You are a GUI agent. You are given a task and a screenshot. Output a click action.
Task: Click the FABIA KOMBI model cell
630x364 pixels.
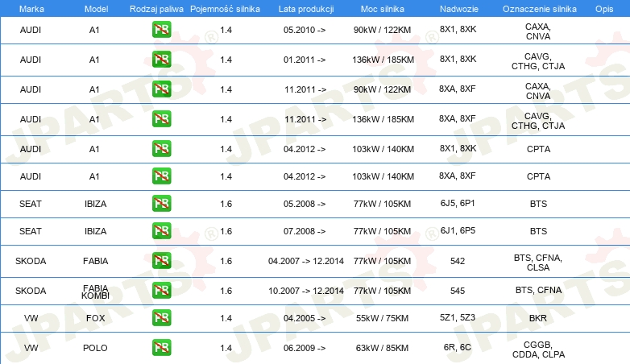(x=95, y=292)
